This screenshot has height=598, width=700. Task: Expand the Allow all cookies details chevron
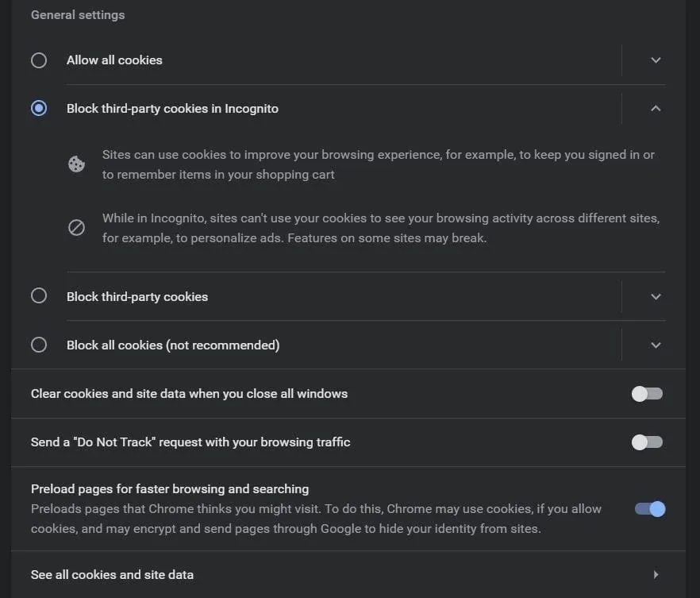point(656,60)
